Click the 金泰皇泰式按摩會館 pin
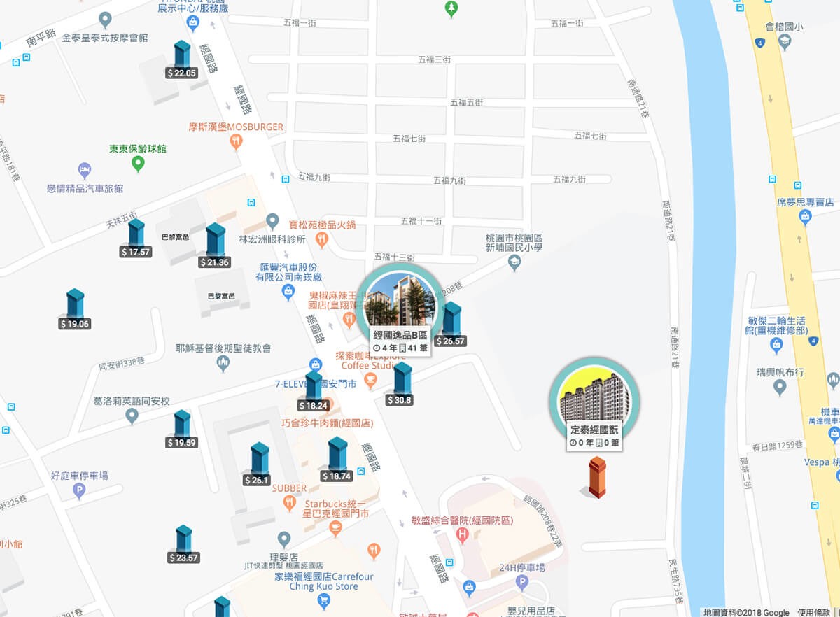Viewport: 840px width, 617px height. pyautogui.click(x=106, y=20)
